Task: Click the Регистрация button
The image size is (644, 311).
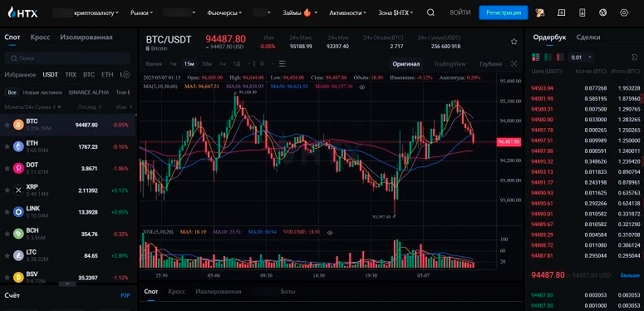Action: click(504, 12)
